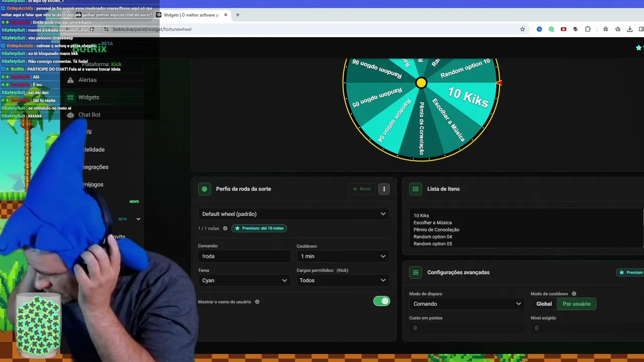Click info icon beside 1 / 1 rodas
This screenshot has width=644, height=362.
pos(225,228)
